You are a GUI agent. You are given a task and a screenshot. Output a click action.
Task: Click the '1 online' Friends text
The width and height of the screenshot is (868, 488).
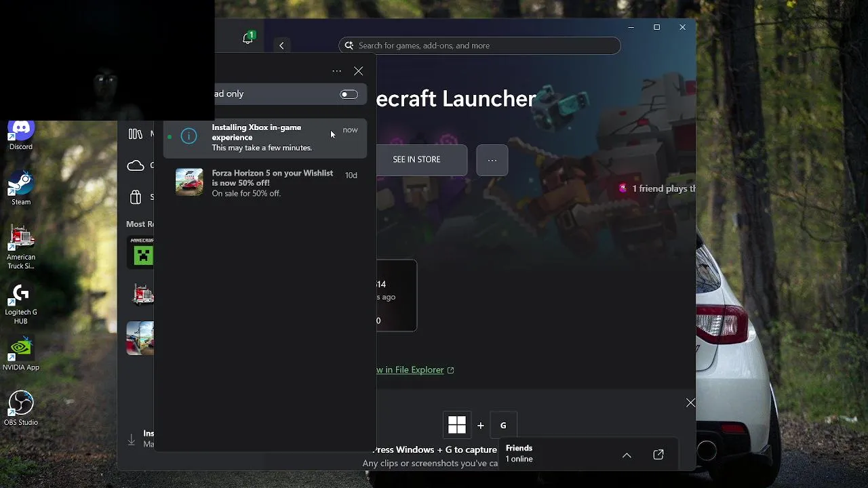[519, 460]
